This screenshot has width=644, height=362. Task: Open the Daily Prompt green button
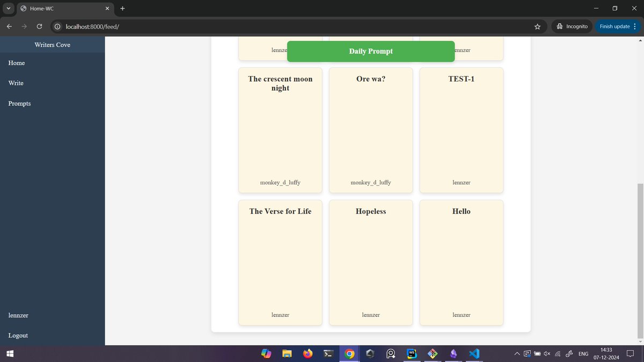371,51
